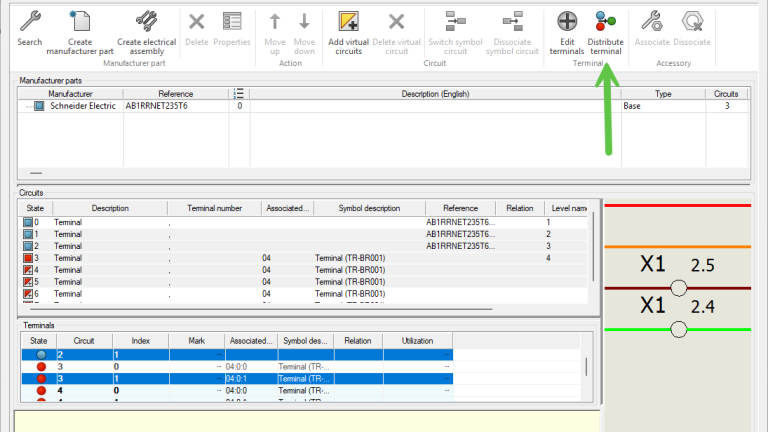Screen dimensions: 768x432
Task: Select circuit 4 state icon
Action: pyautogui.click(x=28, y=270)
